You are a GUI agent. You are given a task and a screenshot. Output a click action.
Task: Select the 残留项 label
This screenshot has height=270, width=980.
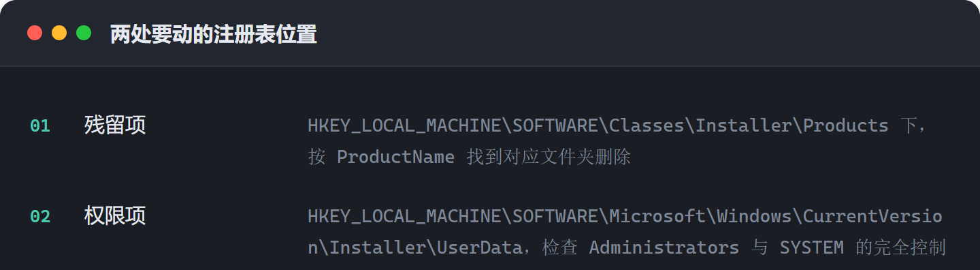pyautogui.click(x=115, y=125)
